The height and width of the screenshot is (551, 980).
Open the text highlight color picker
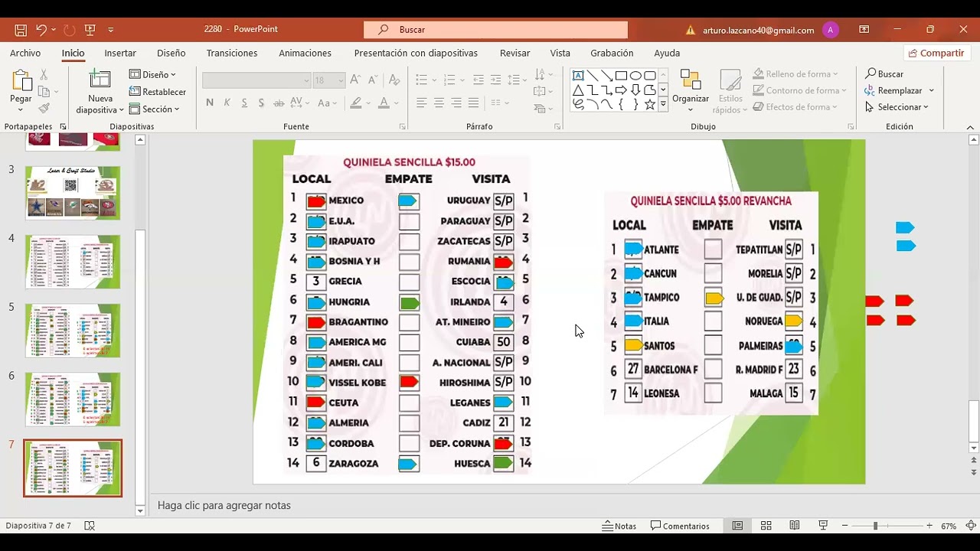pos(355,103)
